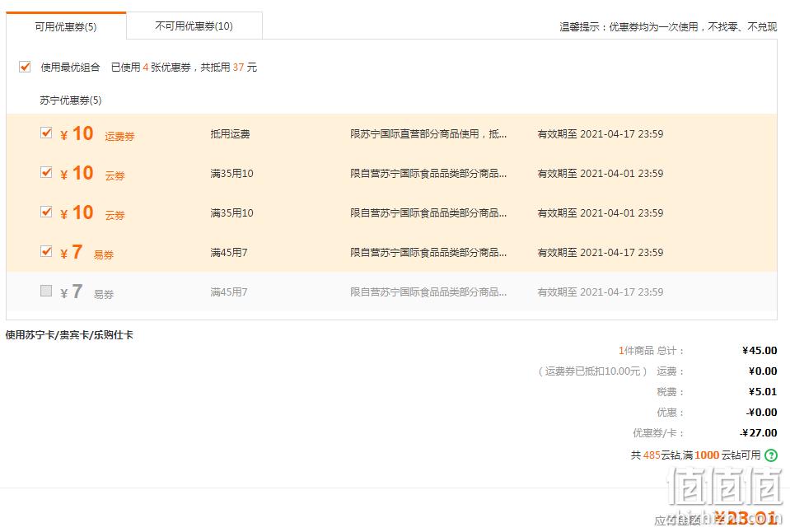Click the 运费券 label text
The width and height of the screenshot is (790, 532).
click(119, 136)
